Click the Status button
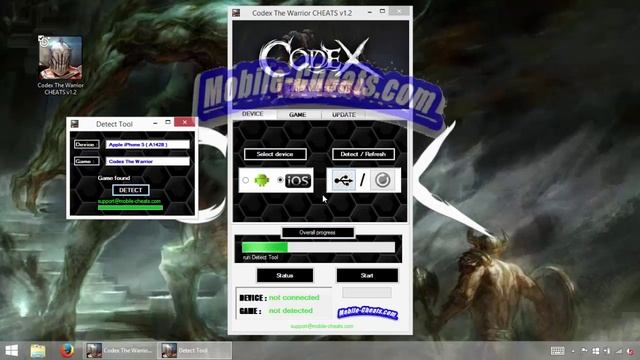This screenshot has height=360, width=640. (285, 276)
